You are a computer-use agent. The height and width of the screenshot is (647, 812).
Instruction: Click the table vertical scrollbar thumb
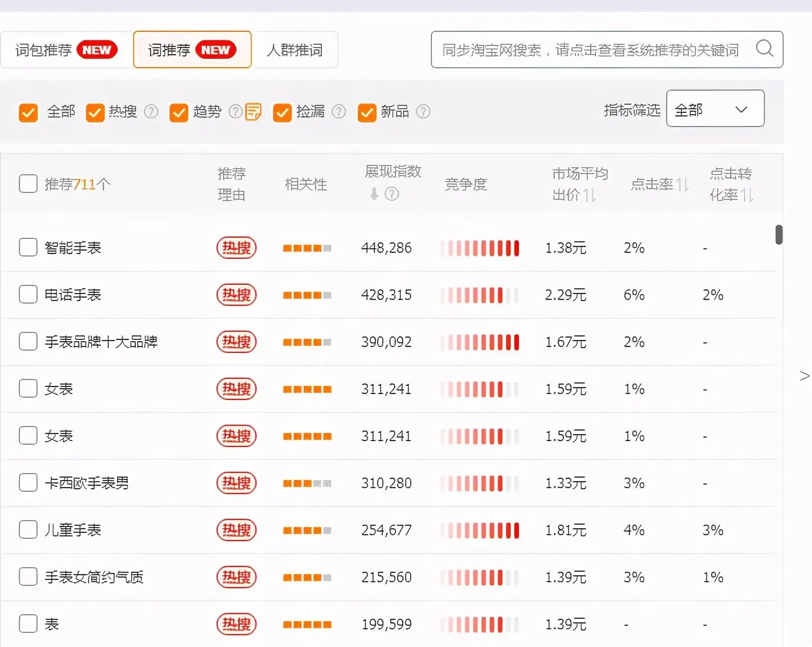click(x=779, y=235)
